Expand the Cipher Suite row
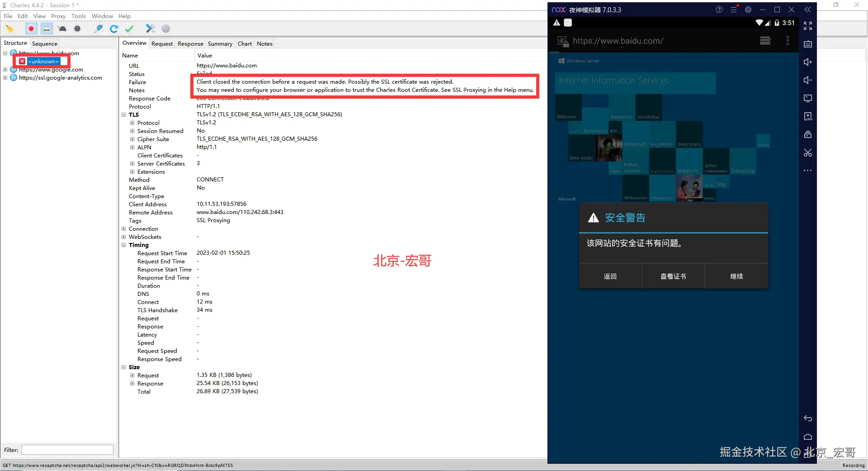This screenshot has height=471, width=868. (x=132, y=139)
